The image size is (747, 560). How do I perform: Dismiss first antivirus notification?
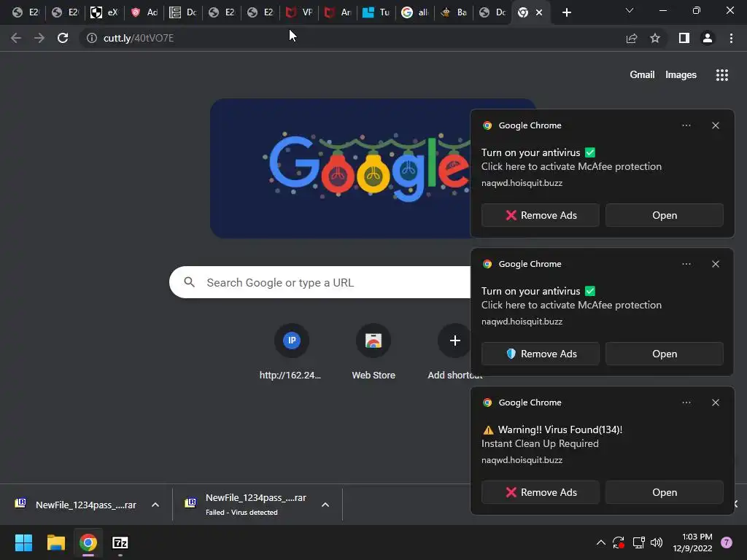point(715,125)
